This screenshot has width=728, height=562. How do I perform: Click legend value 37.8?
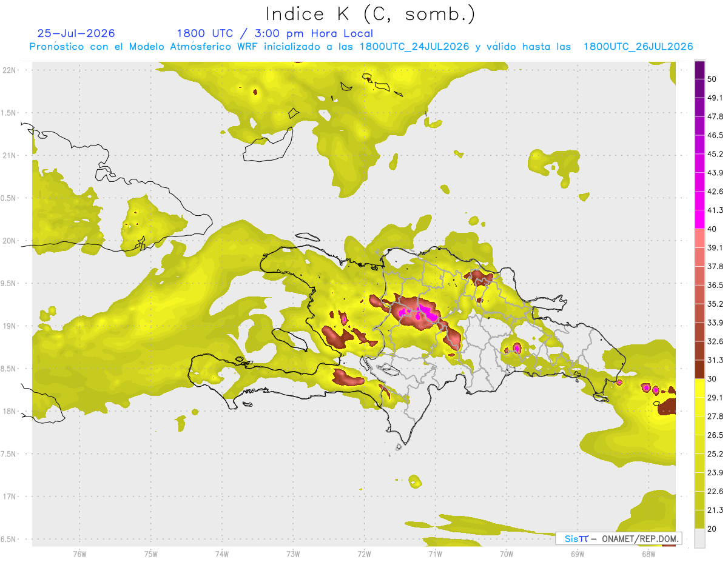coord(715,266)
